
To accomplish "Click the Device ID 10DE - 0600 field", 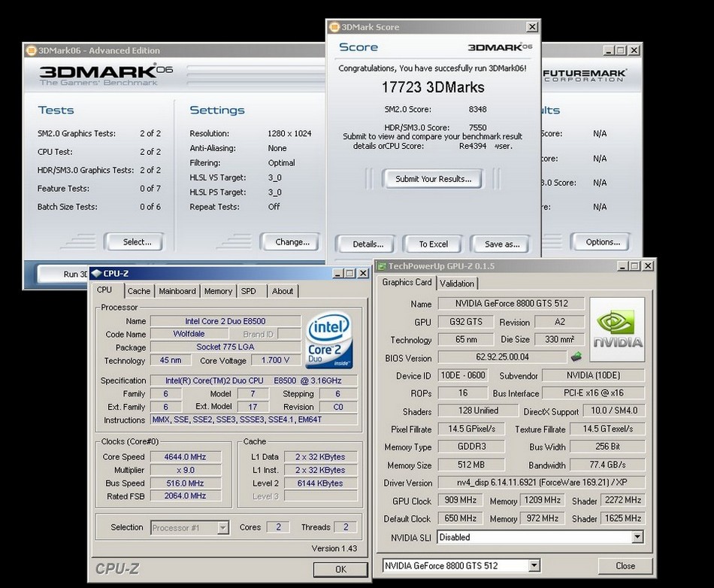I will [463, 375].
